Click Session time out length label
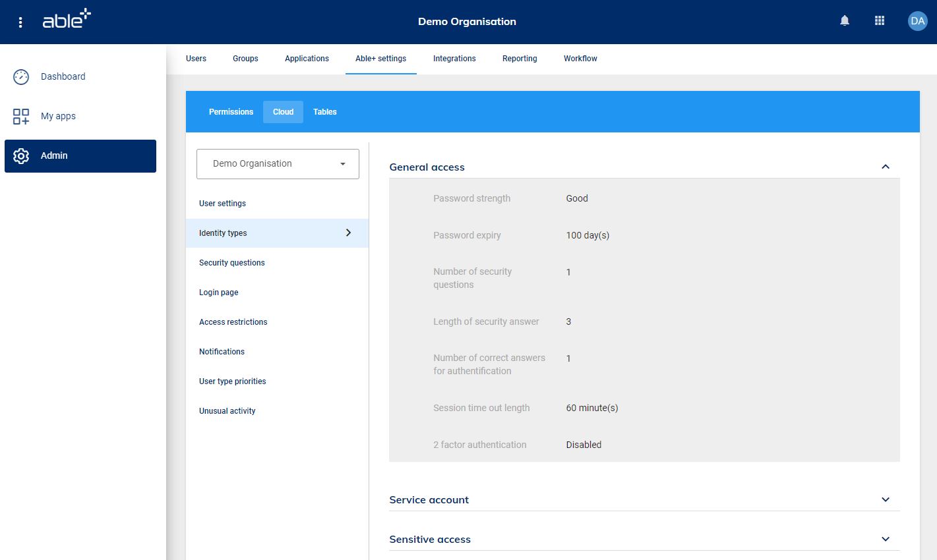The width and height of the screenshot is (937, 560). (x=481, y=408)
